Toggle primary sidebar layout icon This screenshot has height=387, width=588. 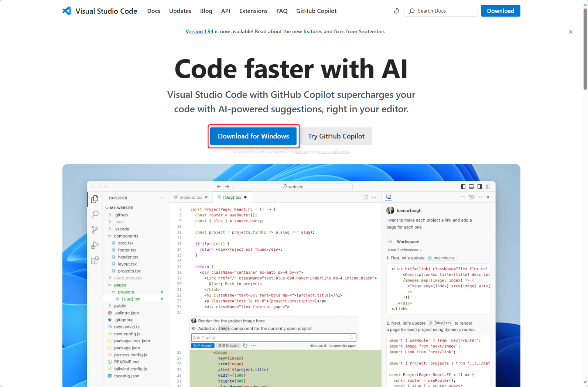463,187
